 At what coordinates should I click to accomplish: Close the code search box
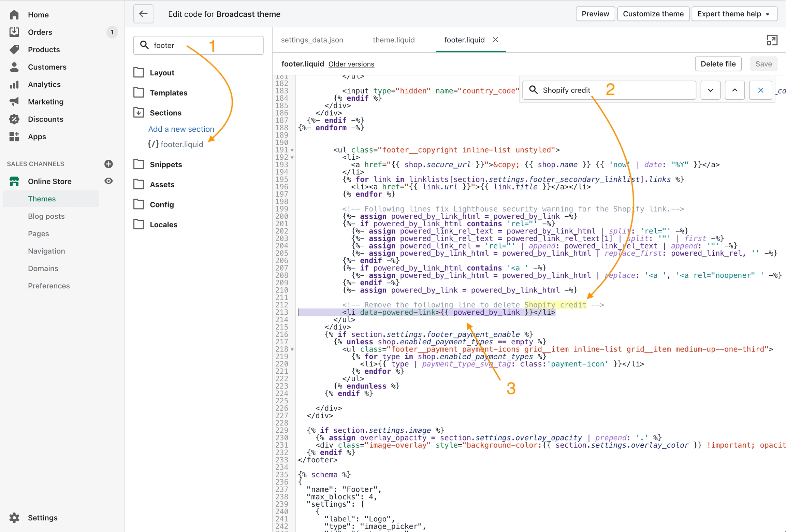pos(760,90)
